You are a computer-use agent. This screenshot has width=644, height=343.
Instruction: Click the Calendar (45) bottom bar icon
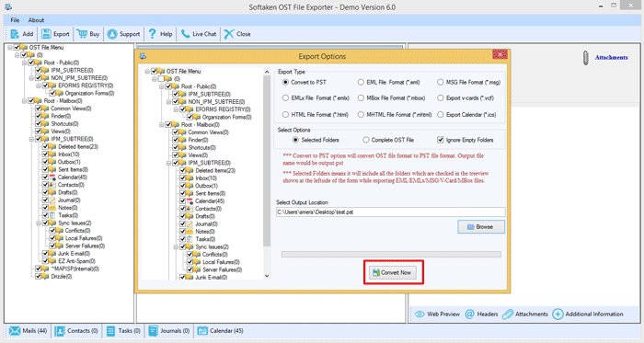point(202,331)
